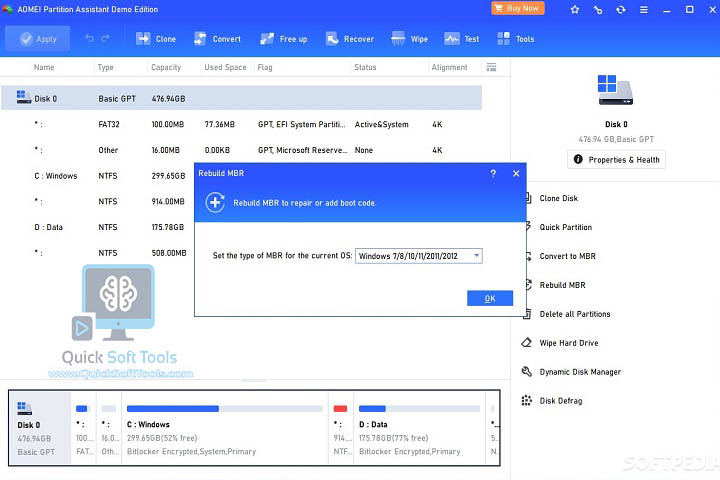Open the column settings icon beside Alignment
The width and height of the screenshot is (720, 480).
click(x=491, y=67)
